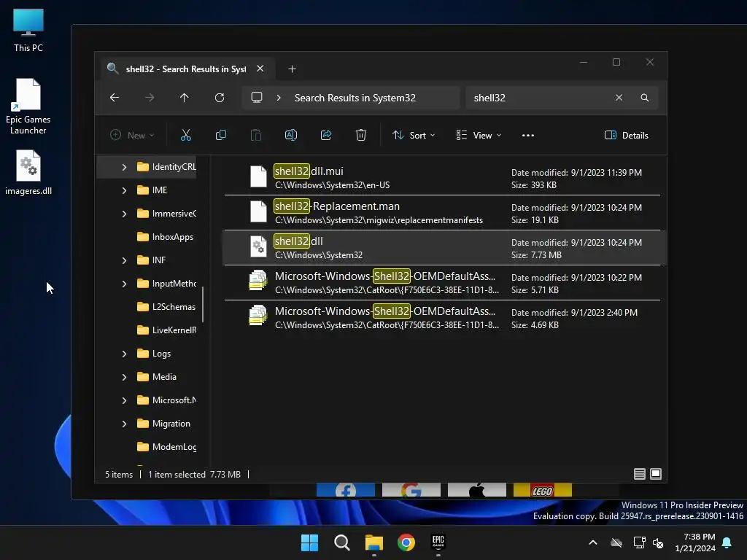Select shell32.dll.mui file icon
This screenshot has height=560, width=747.
point(258,176)
